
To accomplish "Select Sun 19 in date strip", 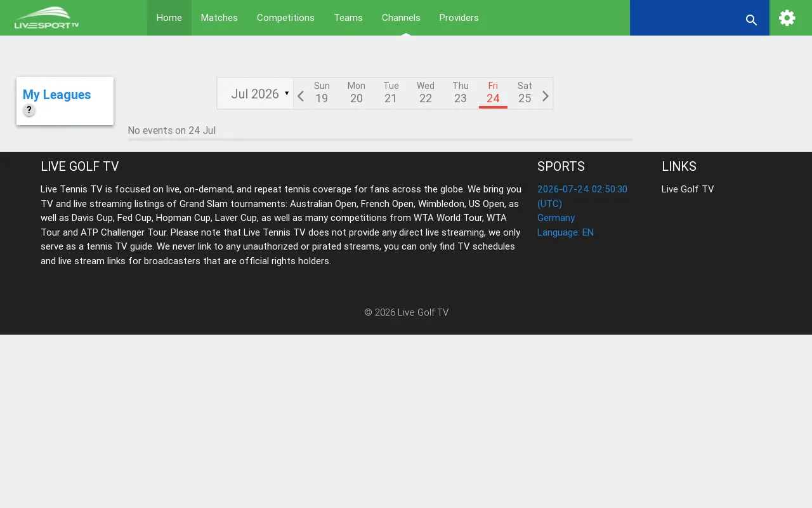I will click(322, 93).
